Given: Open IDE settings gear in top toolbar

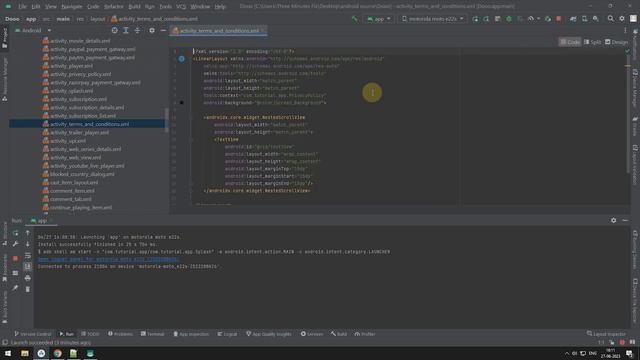Looking at the screenshot, I should [622, 19].
